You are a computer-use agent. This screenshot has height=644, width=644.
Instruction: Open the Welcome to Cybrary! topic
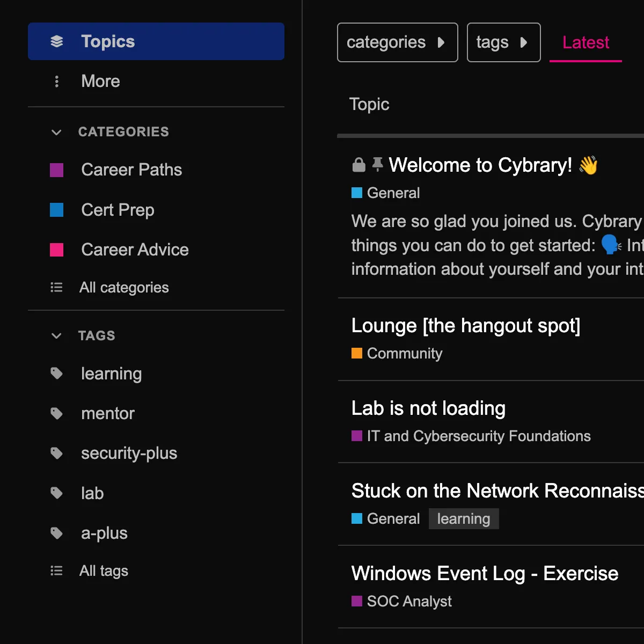(480, 165)
